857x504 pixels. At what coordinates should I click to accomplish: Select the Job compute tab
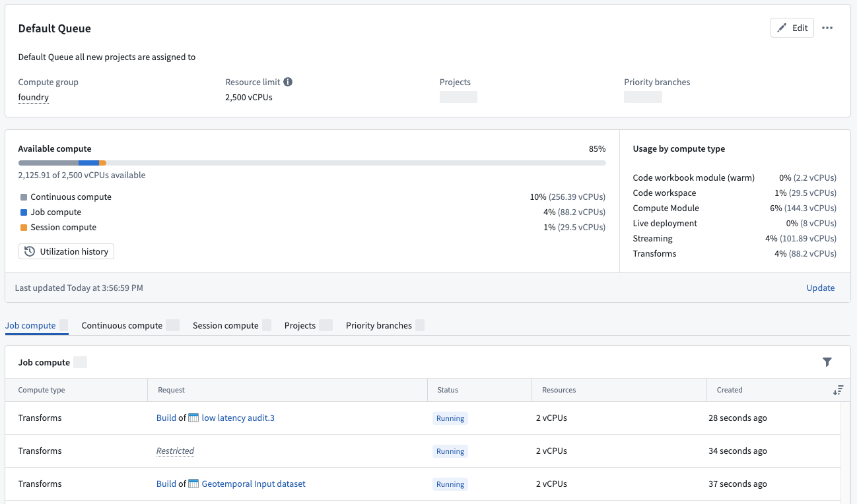pos(36,325)
